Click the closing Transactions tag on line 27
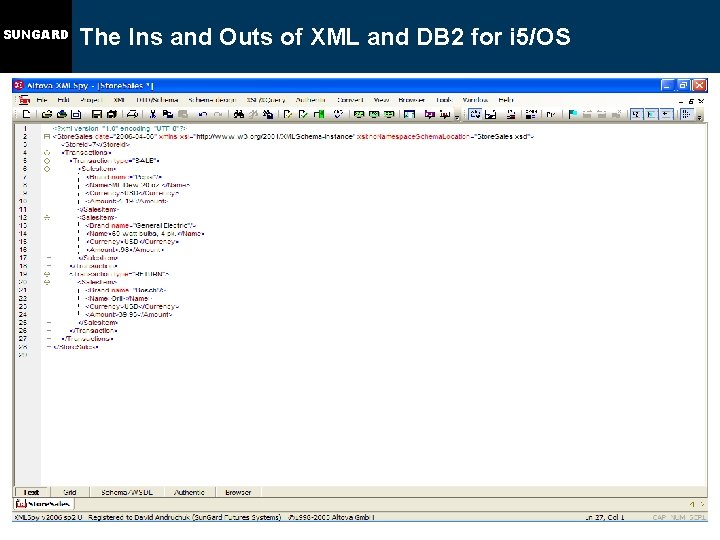Viewport: 720px width, 540px height. click(x=87, y=339)
